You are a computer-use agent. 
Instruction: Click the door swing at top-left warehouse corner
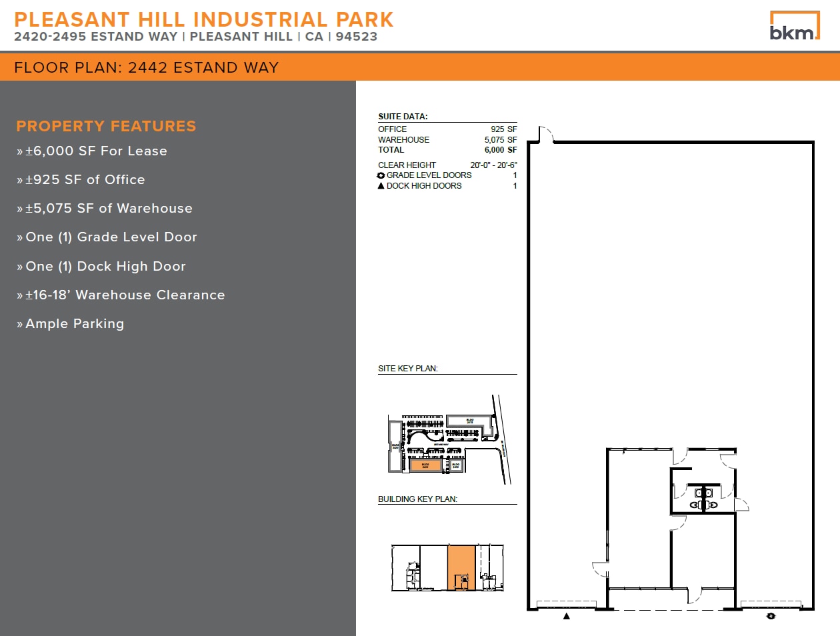(x=546, y=134)
